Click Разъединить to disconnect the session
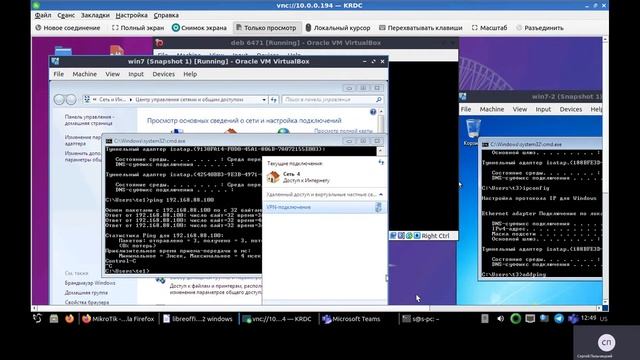Screen dimensions: 640x360 pyautogui.click(x=540, y=28)
